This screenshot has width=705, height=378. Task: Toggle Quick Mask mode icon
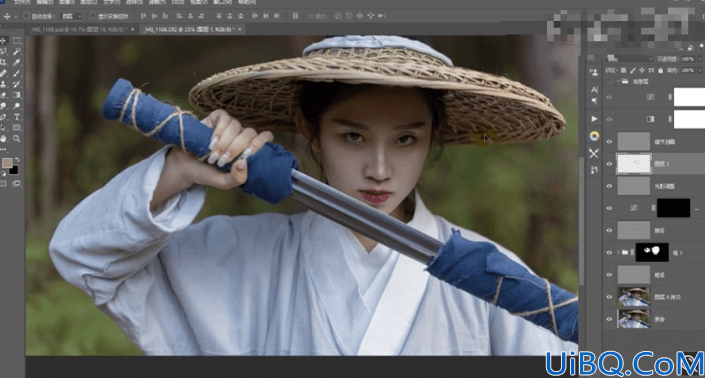(x=4, y=183)
